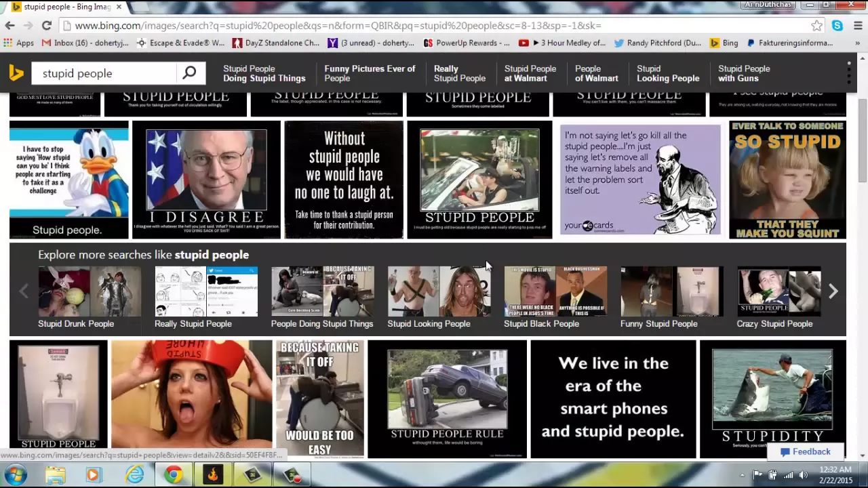Open the urinal Stupid People poster

coord(58,399)
